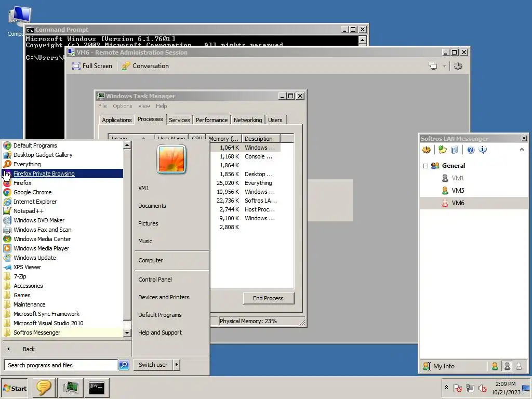Expand the Maintenance folder

[63, 304]
